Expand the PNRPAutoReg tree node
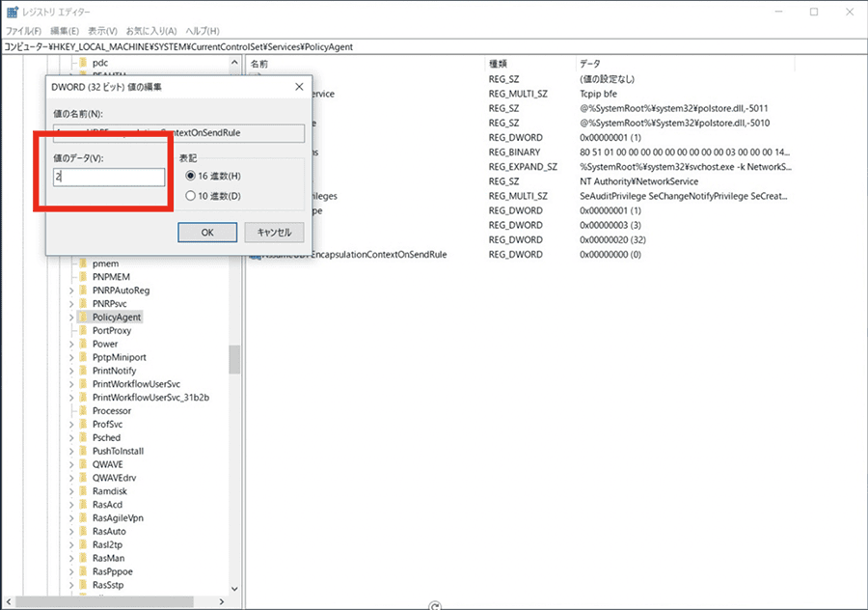This screenshot has width=868, height=610. 71,291
